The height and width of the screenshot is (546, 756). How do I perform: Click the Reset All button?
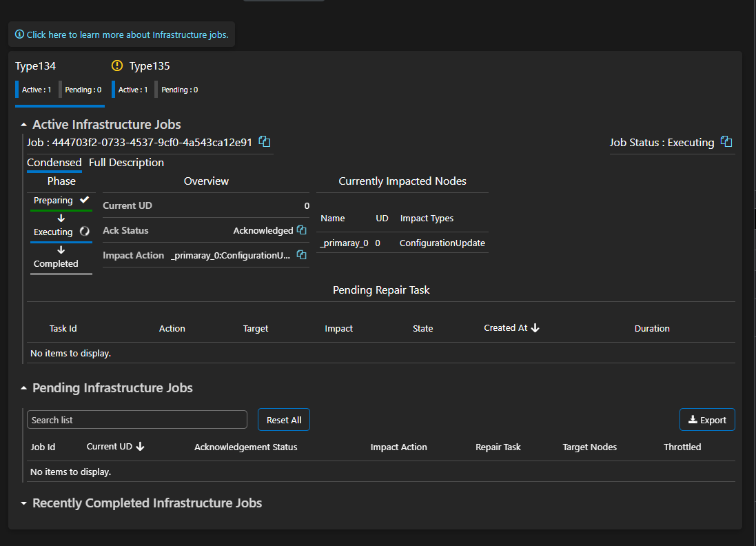[x=283, y=419]
